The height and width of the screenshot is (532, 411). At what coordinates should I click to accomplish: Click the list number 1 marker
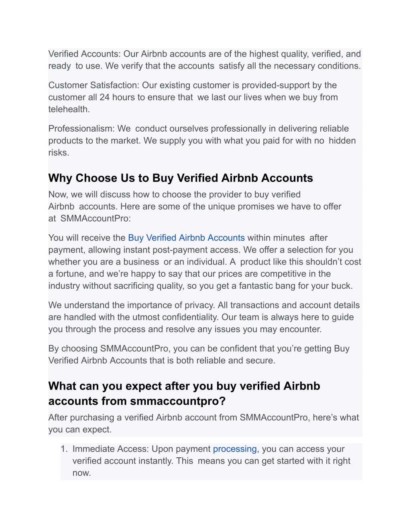[64, 449]
